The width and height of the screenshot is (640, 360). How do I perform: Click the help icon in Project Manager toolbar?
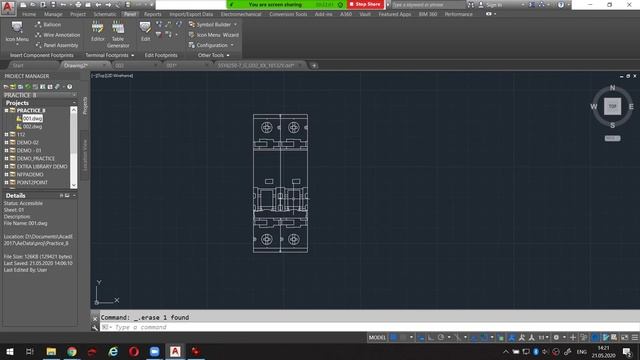(x=69, y=87)
